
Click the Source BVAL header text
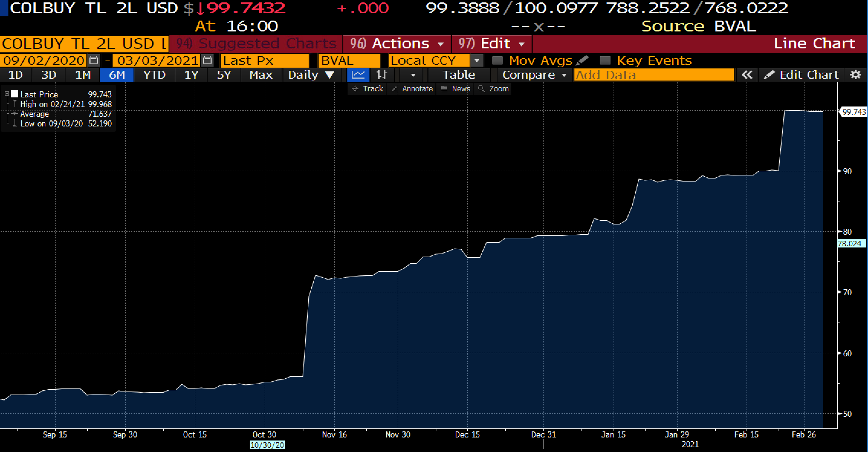(699, 26)
